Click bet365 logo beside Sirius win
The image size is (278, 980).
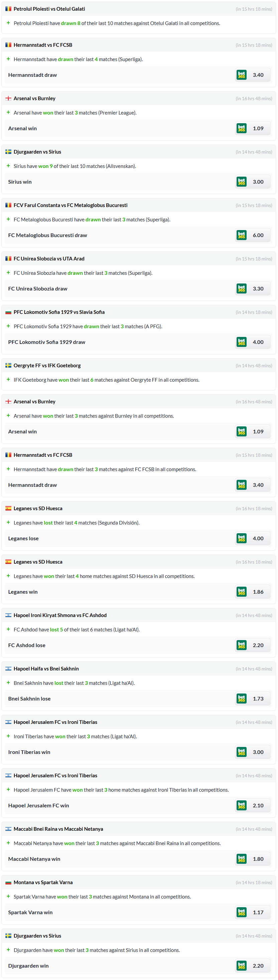(242, 182)
